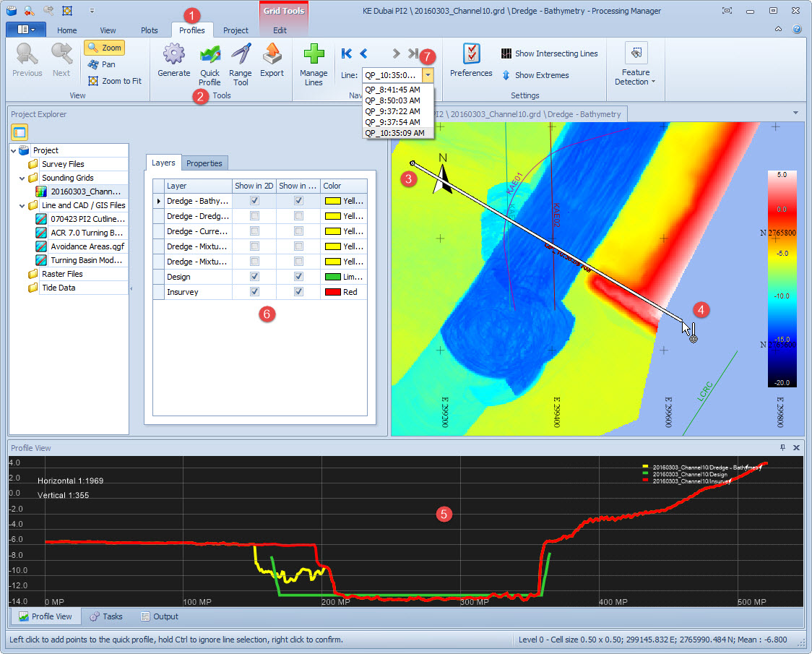The width and height of the screenshot is (812, 654).
Task: Click the Export profiles icon
Action: point(272,56)
